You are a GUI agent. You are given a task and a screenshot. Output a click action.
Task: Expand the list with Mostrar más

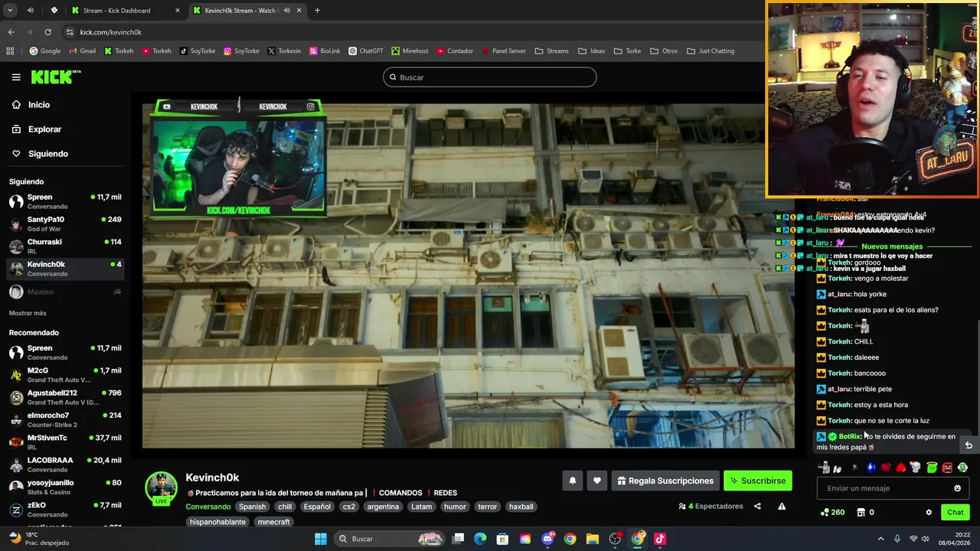point(28,313)
